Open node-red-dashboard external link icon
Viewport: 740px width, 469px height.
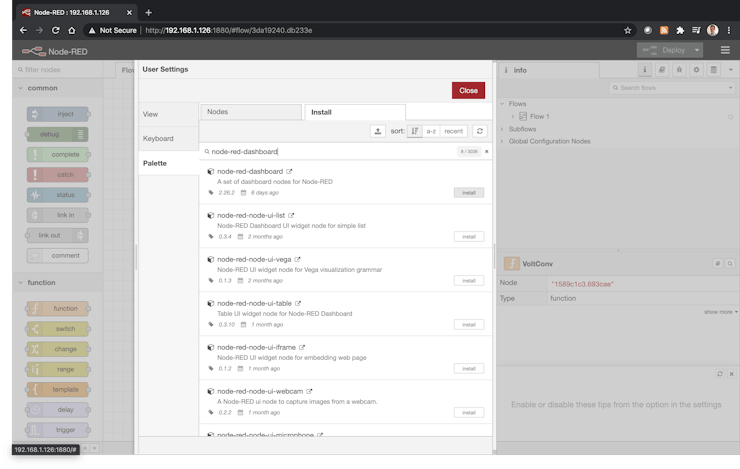click(290, 172)
